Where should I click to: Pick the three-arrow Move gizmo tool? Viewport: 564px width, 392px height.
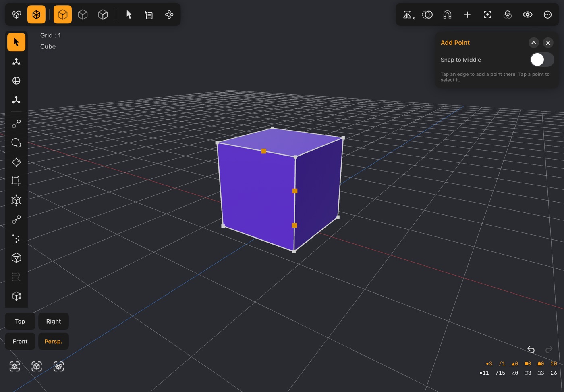(x=16, y=61)
